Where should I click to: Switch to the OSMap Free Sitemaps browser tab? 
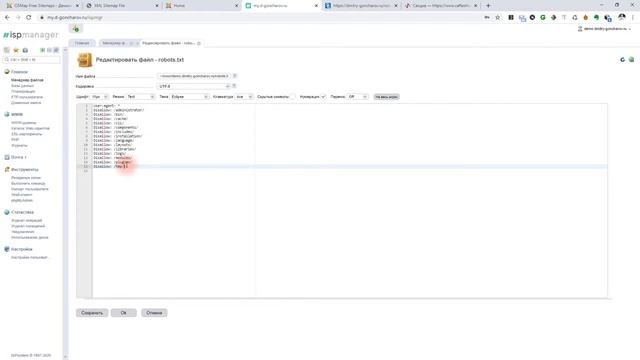pos(42,6)
